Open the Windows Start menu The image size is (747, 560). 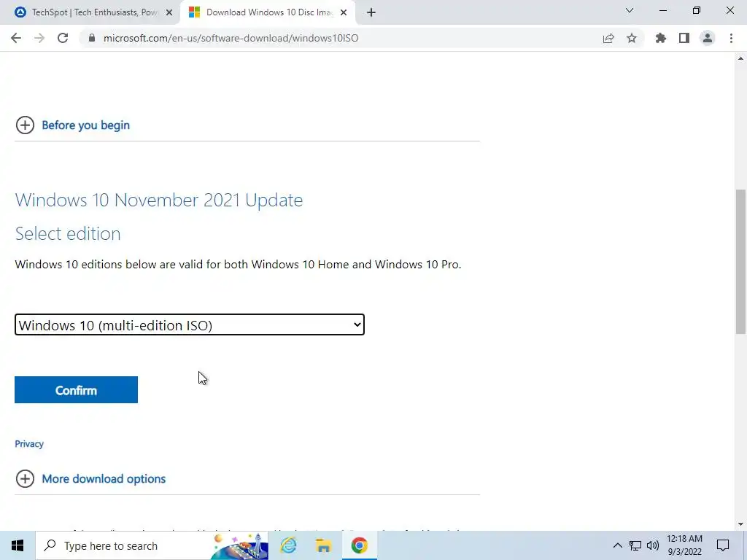pyautogui.click(x=18, y=545)
